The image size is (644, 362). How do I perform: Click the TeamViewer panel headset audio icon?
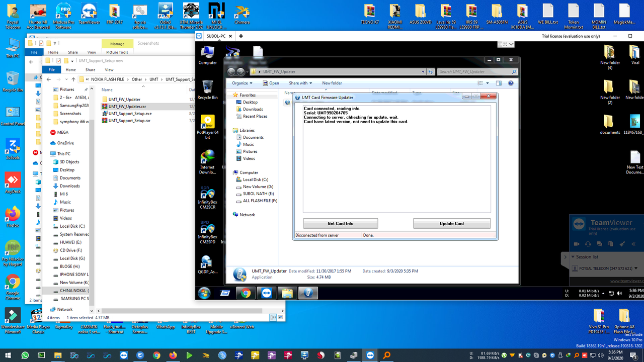[588, 244]
